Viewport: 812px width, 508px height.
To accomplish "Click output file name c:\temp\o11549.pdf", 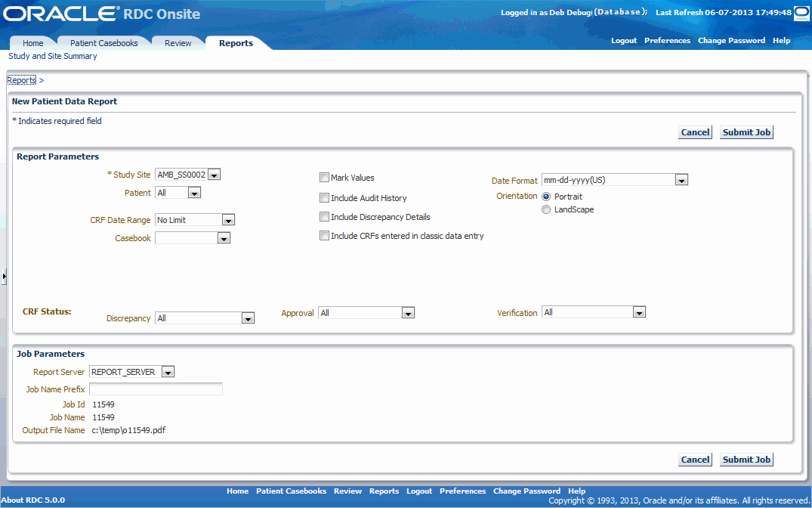I will pos(129,430).
